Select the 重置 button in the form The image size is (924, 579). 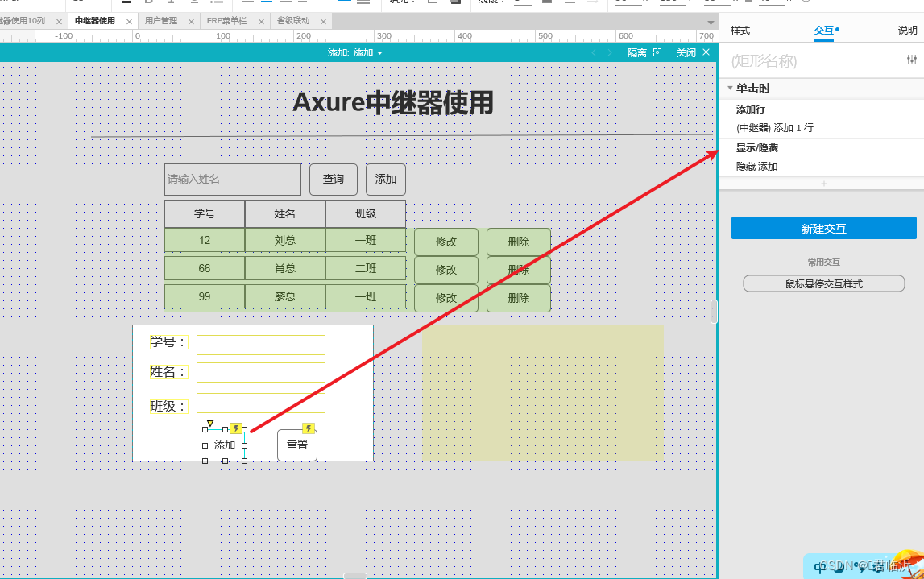(x=297, y=445)
